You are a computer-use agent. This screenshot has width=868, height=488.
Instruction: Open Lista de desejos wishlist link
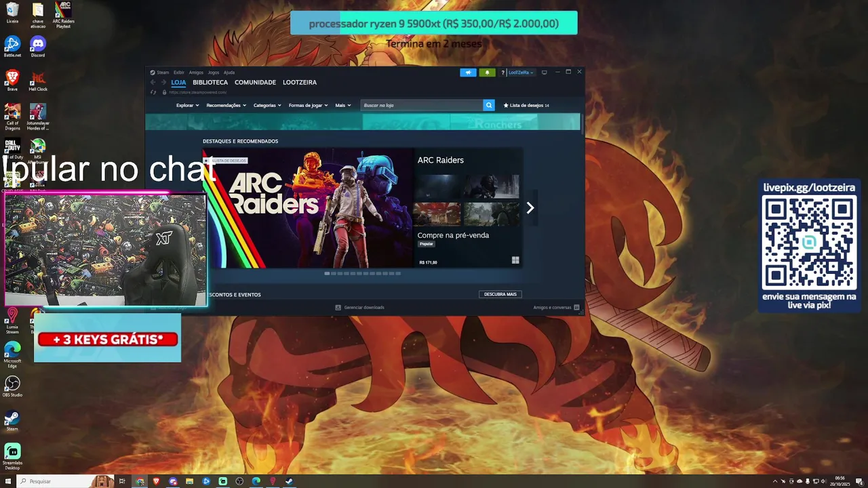click(x=526, y=105)
